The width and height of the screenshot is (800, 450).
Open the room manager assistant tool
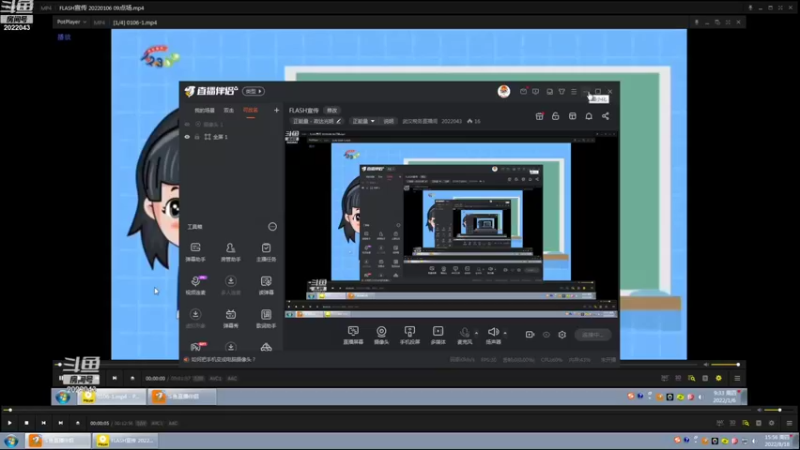pyautogui.click(x=231, y=252)
